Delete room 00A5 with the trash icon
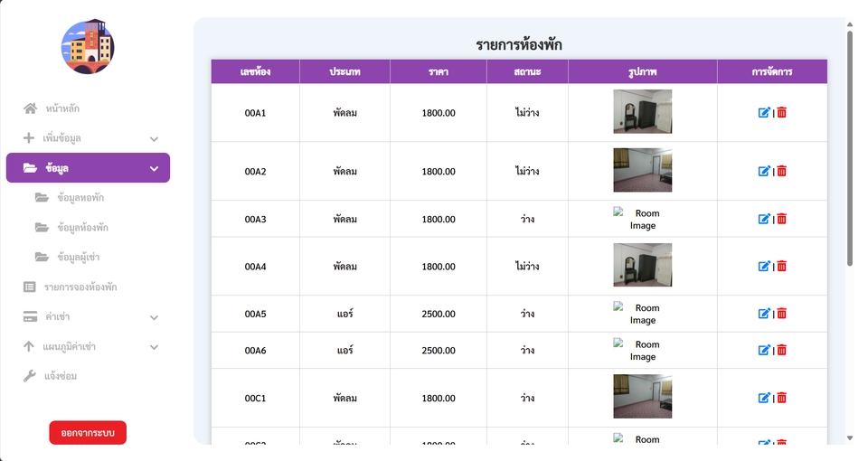The image size is (868, 461). [x=781, y=314]
